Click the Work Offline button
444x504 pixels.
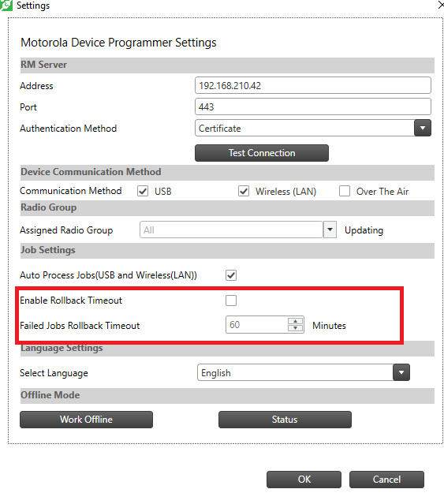tap(86, 419)
